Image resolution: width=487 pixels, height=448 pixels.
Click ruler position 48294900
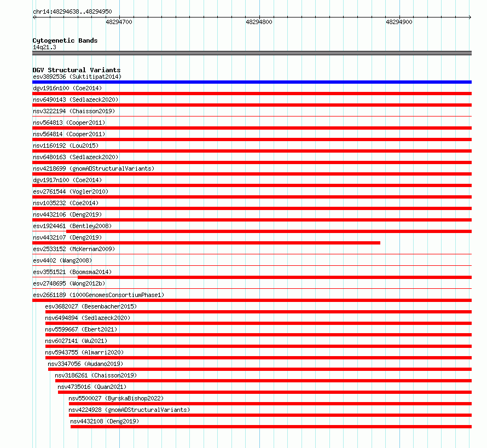point(399,22)
